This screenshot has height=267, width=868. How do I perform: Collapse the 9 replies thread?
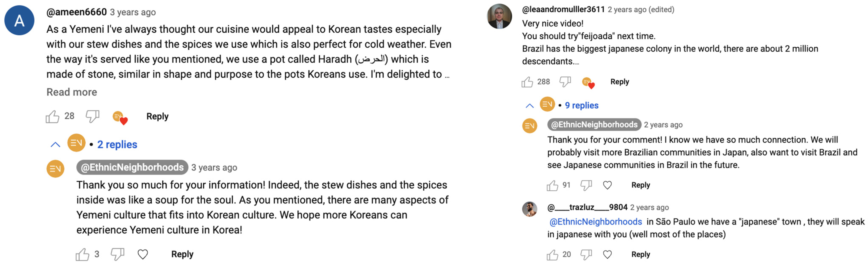pyautogui.click(x=529, y=106)
